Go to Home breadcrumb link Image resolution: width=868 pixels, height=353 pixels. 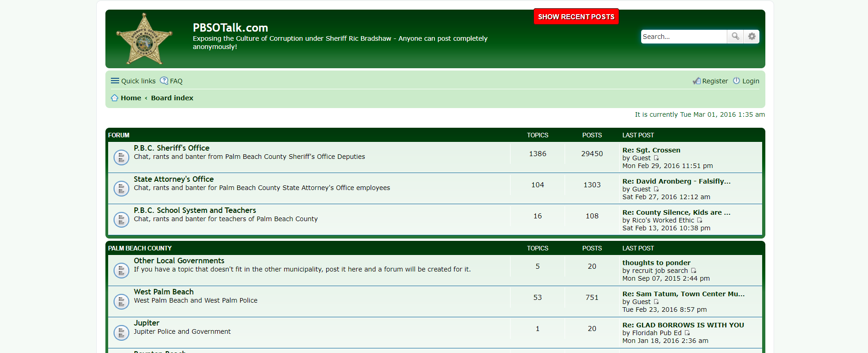tap(131, 98)
